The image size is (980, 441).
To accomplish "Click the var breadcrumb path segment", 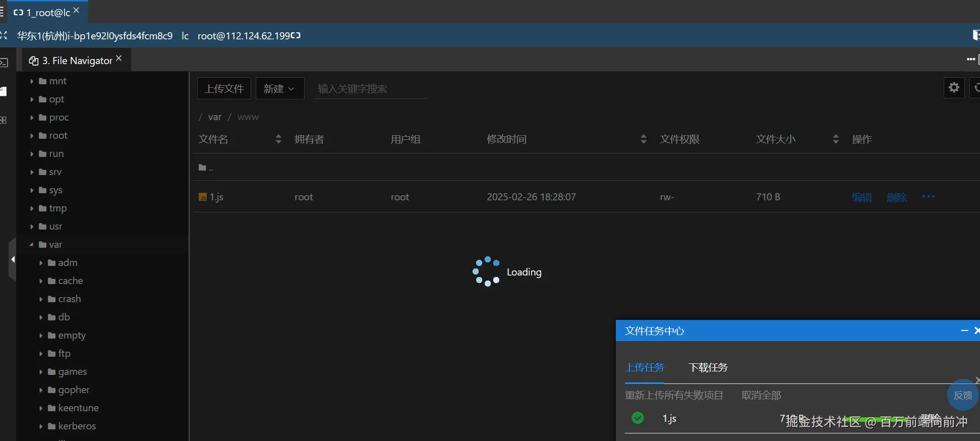I will (x=215, y=117).
